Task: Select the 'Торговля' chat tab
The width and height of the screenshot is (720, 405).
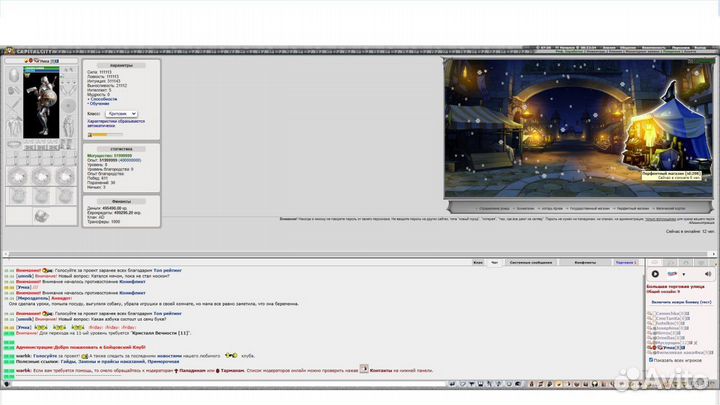Action: (x=626, y=262)
